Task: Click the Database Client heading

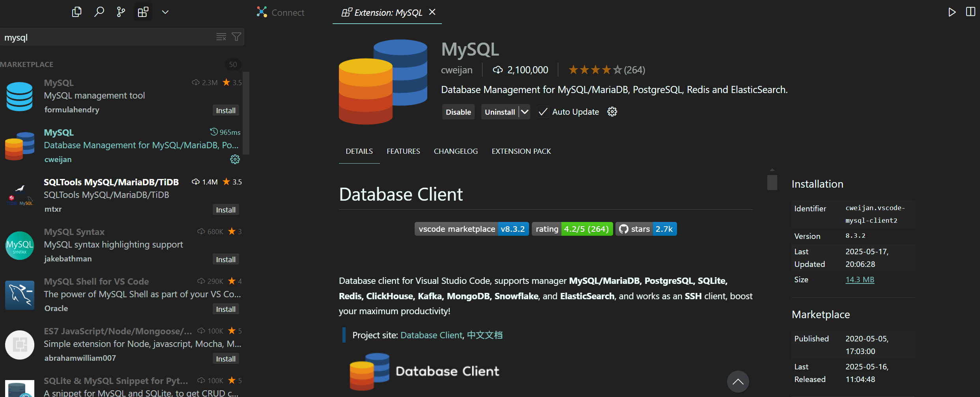Action: coord(401,194)
